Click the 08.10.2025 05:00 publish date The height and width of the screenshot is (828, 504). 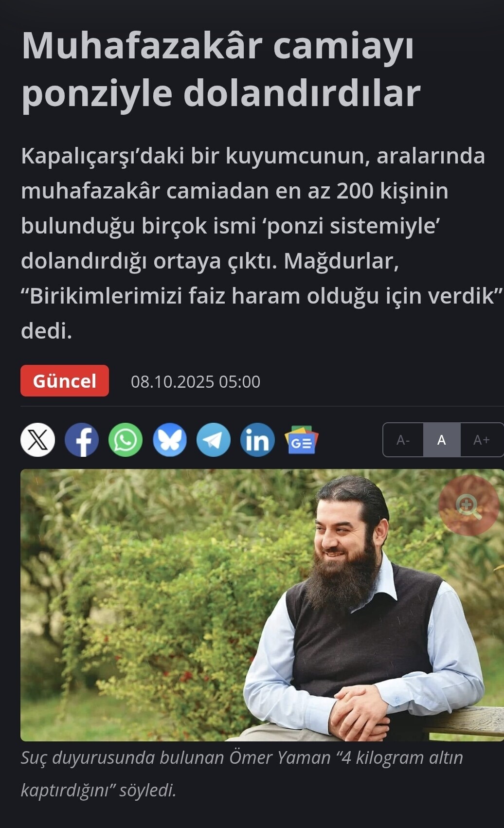point(196,382)
